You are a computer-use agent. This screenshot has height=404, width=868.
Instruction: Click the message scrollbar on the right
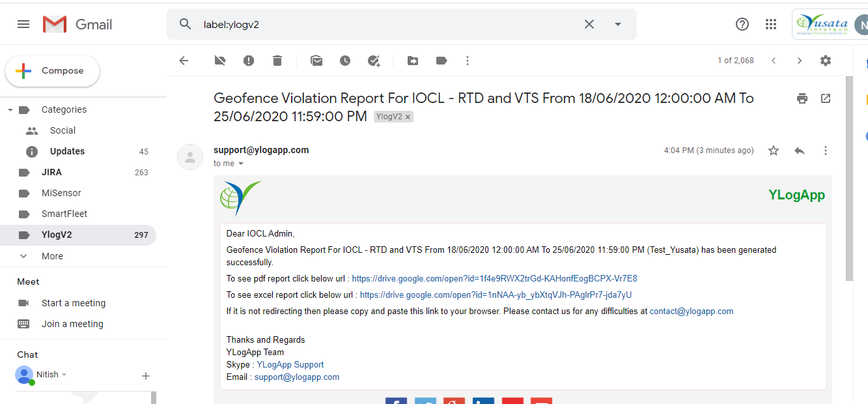(849, 179)
